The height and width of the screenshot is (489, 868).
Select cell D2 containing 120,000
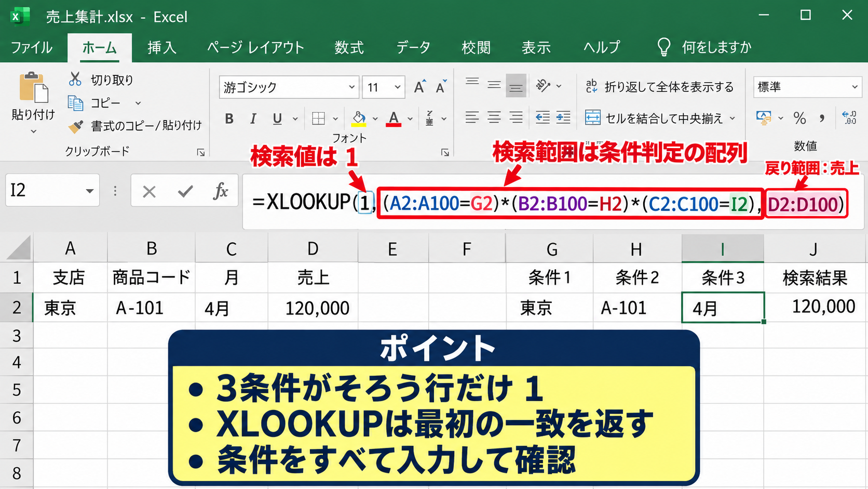tap(313, 308)
